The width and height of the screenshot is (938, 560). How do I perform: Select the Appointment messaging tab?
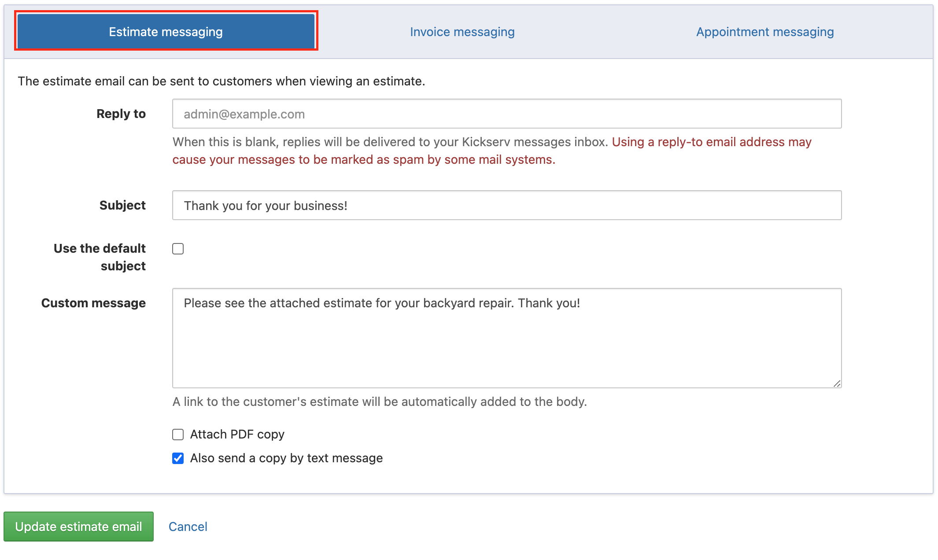pyautogui.click(x=764, y=32)
